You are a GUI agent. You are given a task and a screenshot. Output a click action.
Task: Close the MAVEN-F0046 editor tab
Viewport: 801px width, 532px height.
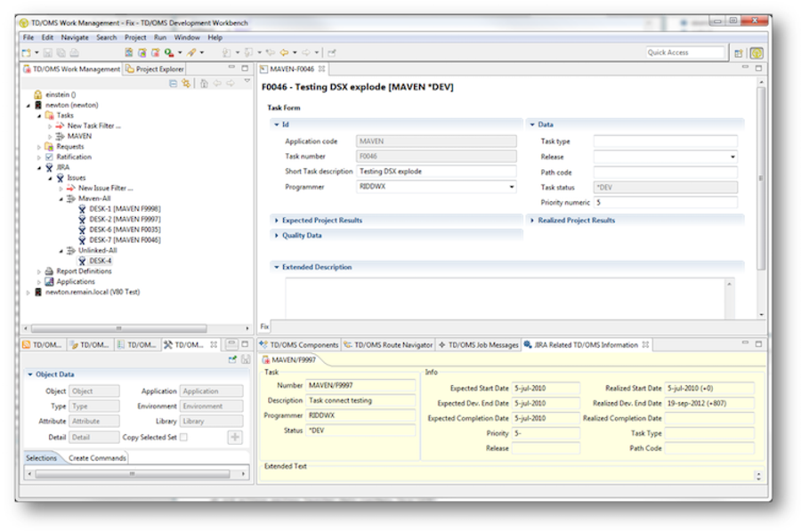point(321,69)
